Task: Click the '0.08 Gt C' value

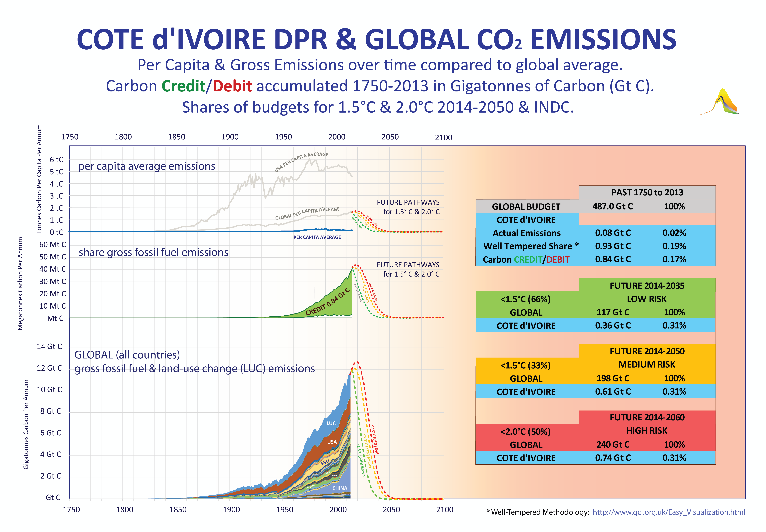Action: 613,233
